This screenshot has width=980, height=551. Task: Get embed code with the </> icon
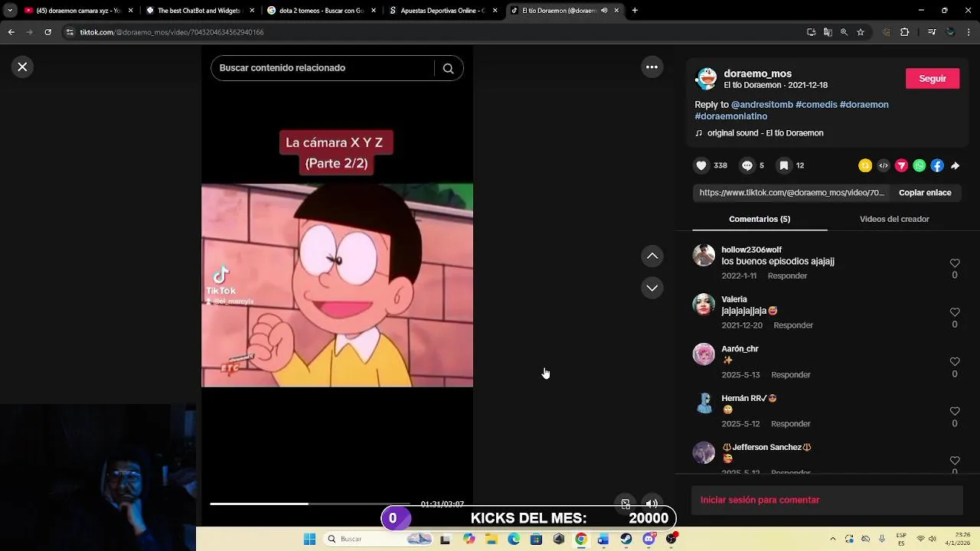[884, 165]
